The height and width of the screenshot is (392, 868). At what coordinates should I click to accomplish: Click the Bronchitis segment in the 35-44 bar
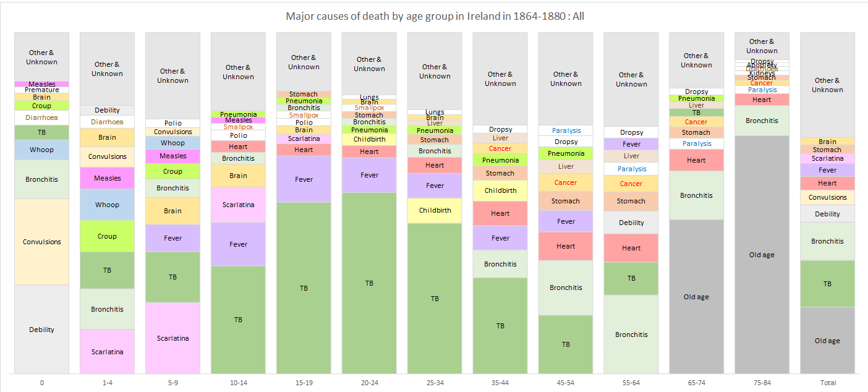[x=500, y=263]
